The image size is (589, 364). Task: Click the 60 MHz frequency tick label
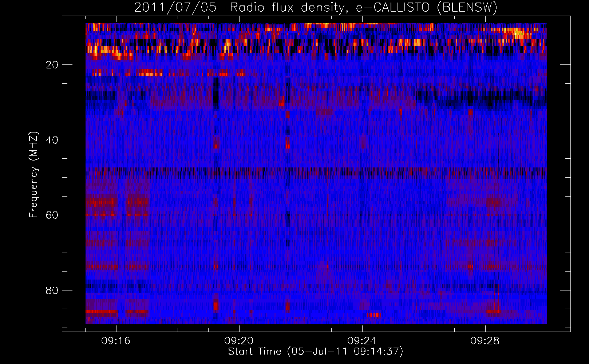(52, 215)
